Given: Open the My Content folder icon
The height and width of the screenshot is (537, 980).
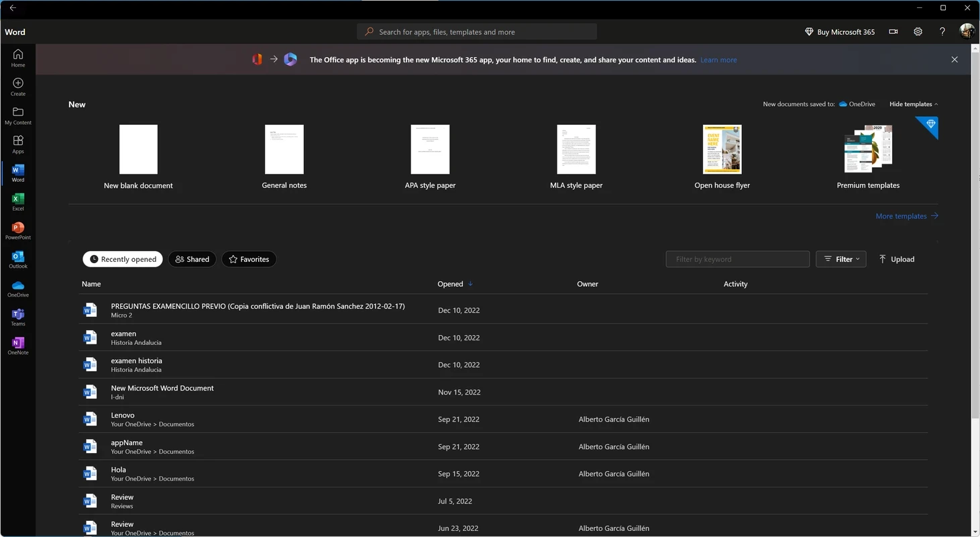Looking at the screenshot, I should [x=18, y=115].
